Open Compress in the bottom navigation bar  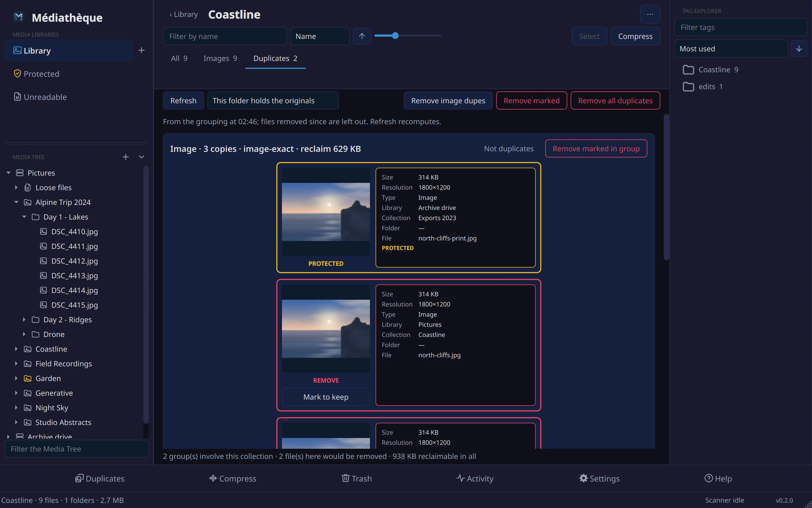233,478
